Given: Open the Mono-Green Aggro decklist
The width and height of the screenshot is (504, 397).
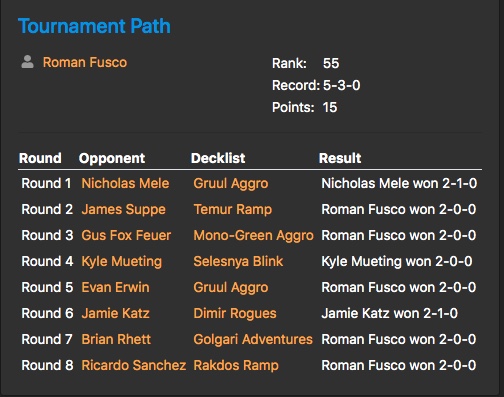Looking at the screenshot, I should (x=253, y=236).
